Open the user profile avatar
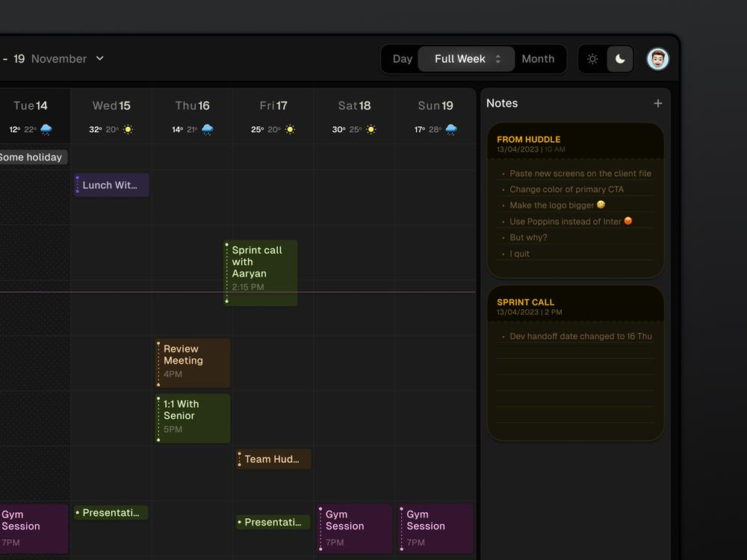Viewport: 747px width, 560px height. (x=657, y=59)
